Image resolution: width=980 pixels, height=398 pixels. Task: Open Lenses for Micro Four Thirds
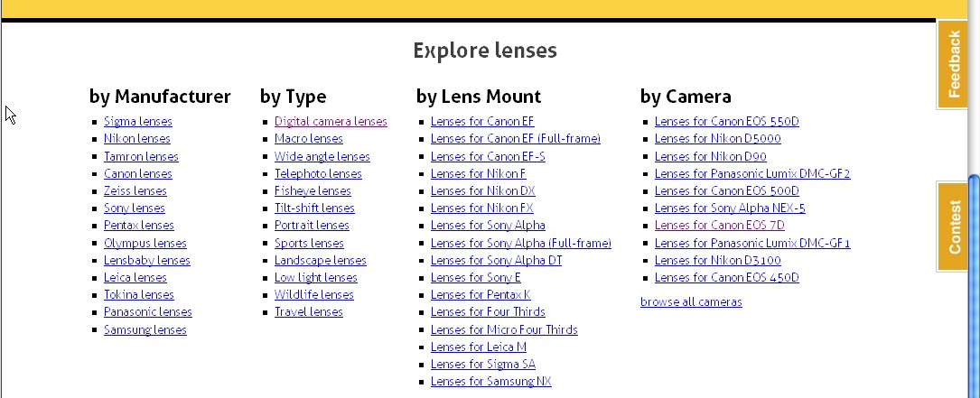(504, 329)
